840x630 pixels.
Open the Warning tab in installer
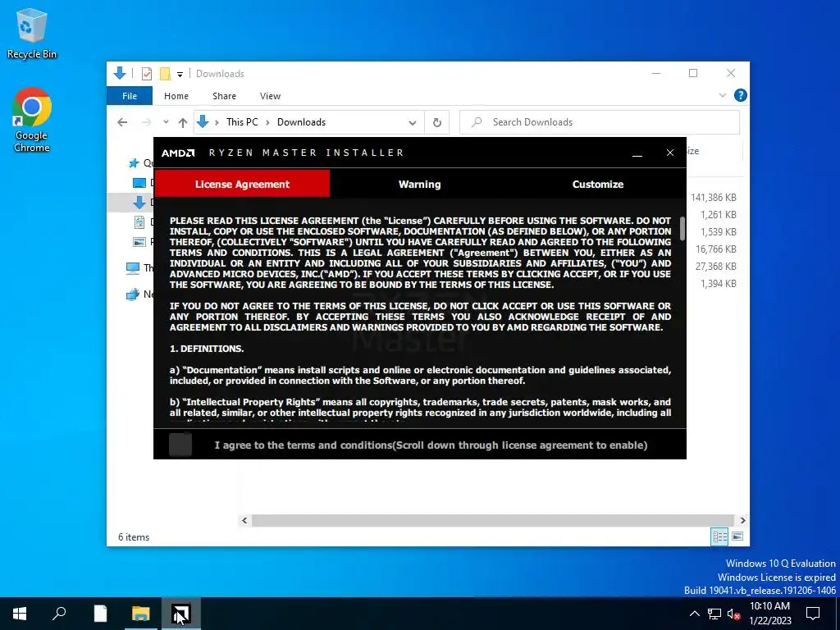click(x=419, y=184)
